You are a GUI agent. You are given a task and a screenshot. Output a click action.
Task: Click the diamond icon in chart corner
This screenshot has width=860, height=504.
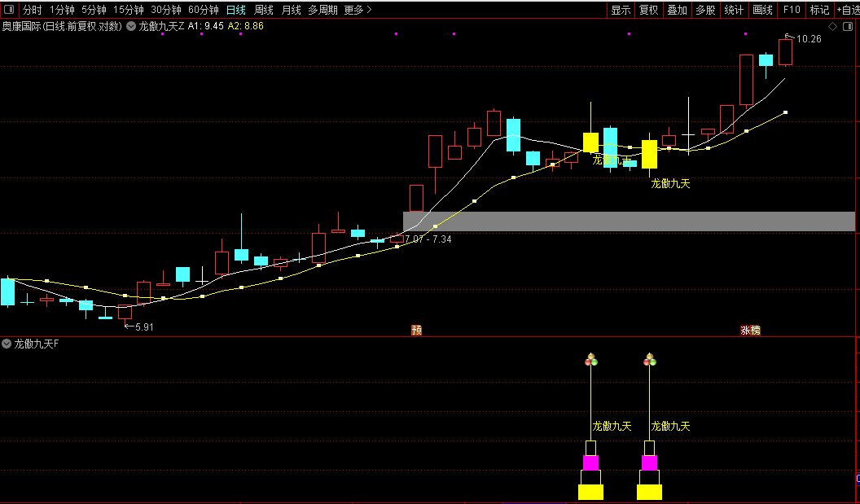[x=832, y=26]
